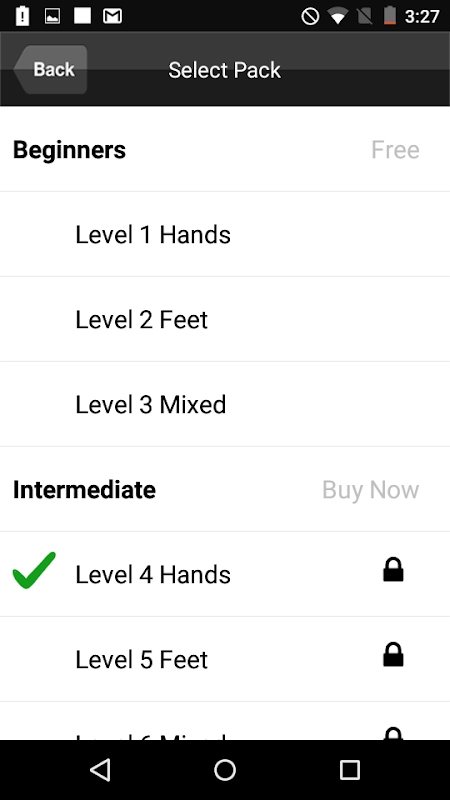Viewport: 450px width, 800px height.
Task: Tap the Free label on Beginners pack
Action: 395,149
